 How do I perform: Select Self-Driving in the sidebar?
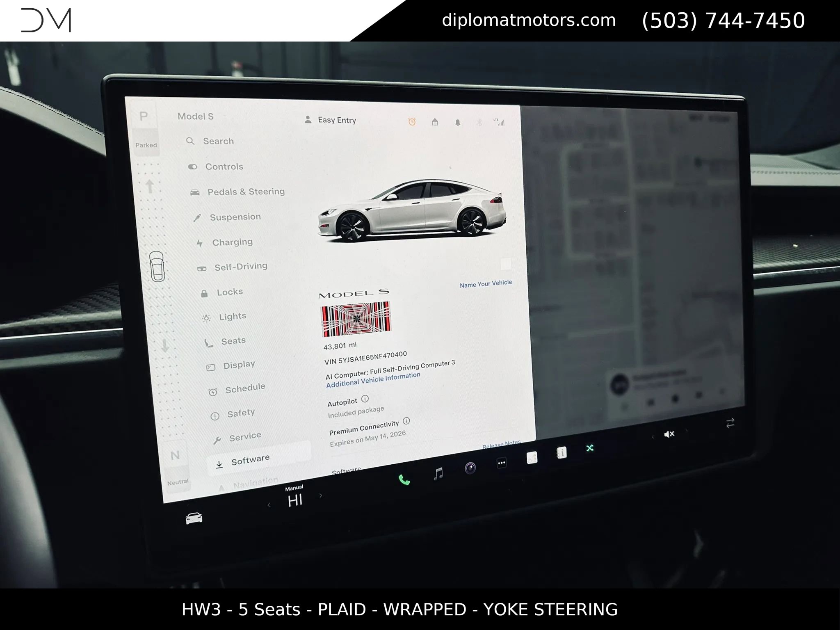[x=232, y=267]
